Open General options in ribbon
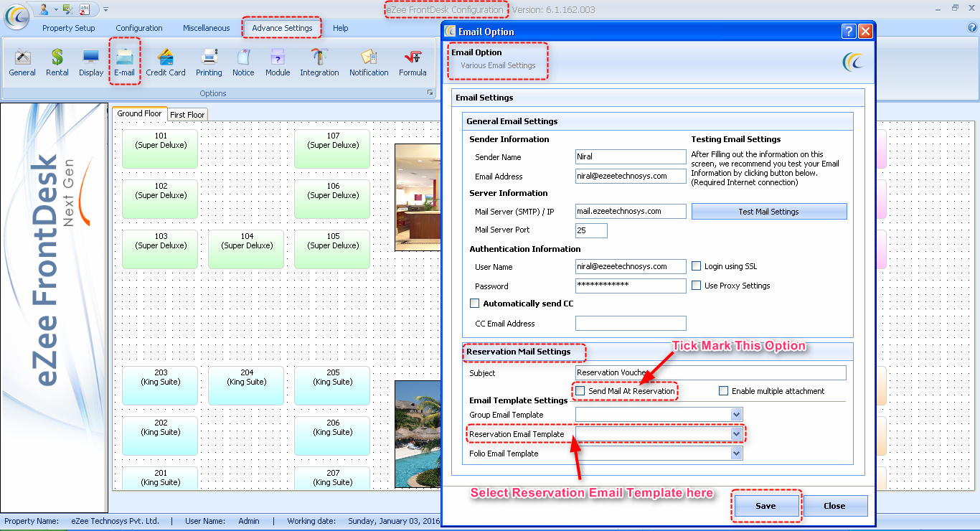 point(22,62)
